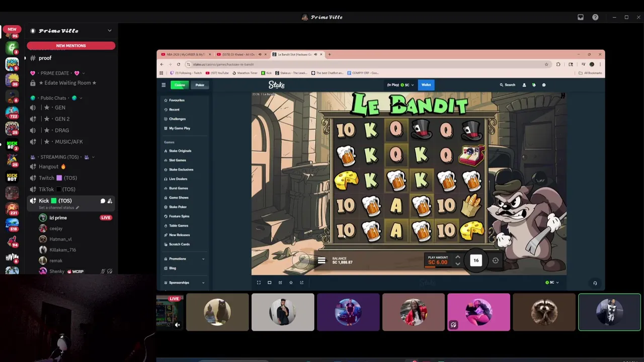Reload the browser page in the stream
This screenshot has width=644, height=362.
178,64
